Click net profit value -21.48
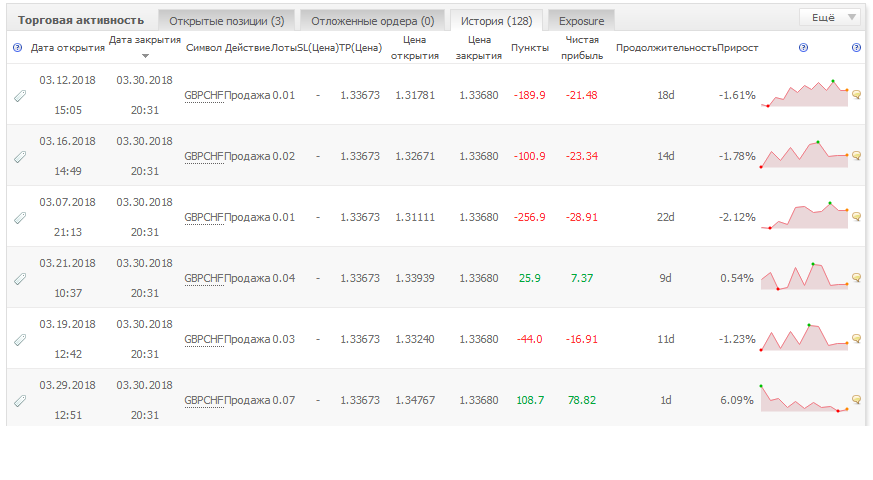The width and height of the screenshot is (873, 480). click(582, 95)
